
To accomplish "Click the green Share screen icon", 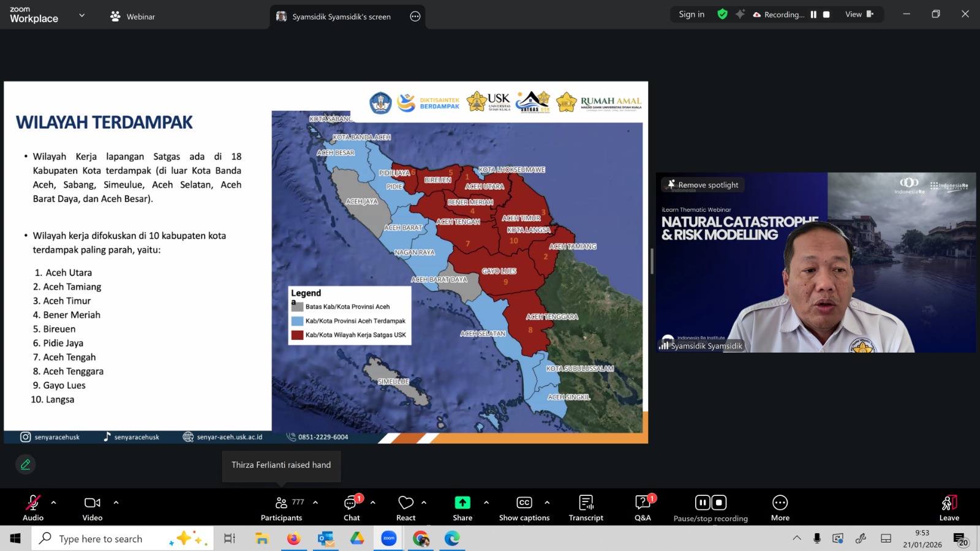I will (x=462, y=503).
